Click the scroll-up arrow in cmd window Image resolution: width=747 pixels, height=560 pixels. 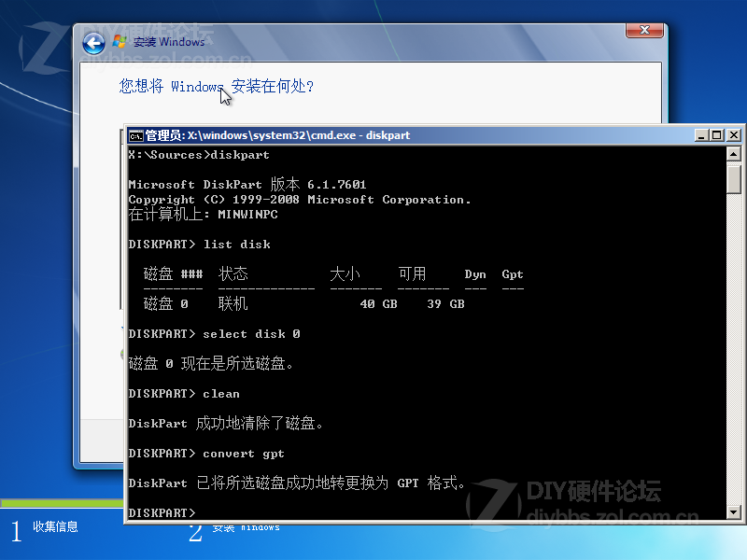pos(733,154)
